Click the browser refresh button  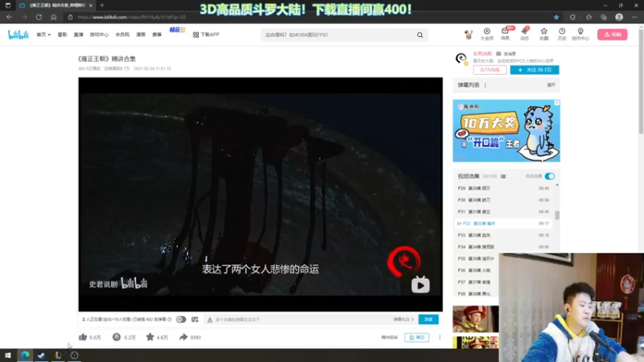coord(39,17)
